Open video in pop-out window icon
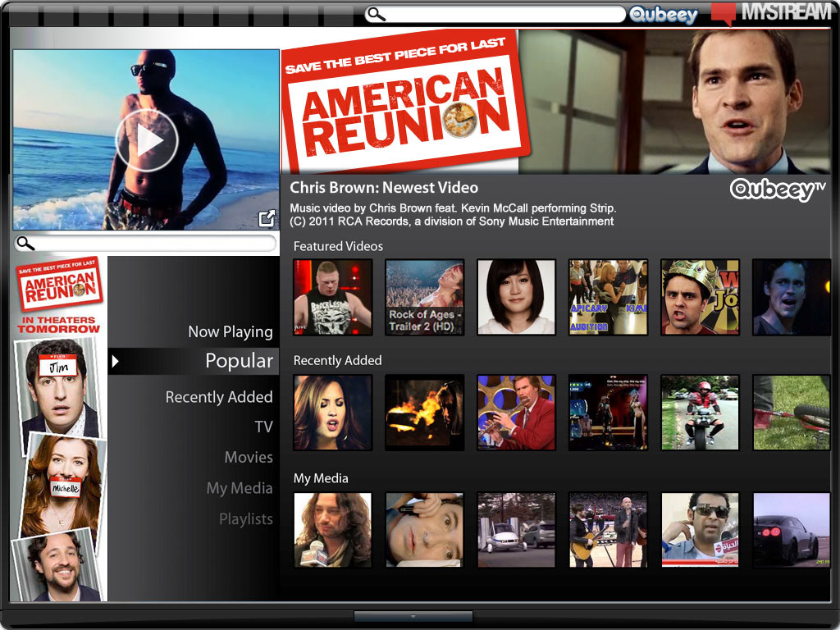 [x=267, y=217]
